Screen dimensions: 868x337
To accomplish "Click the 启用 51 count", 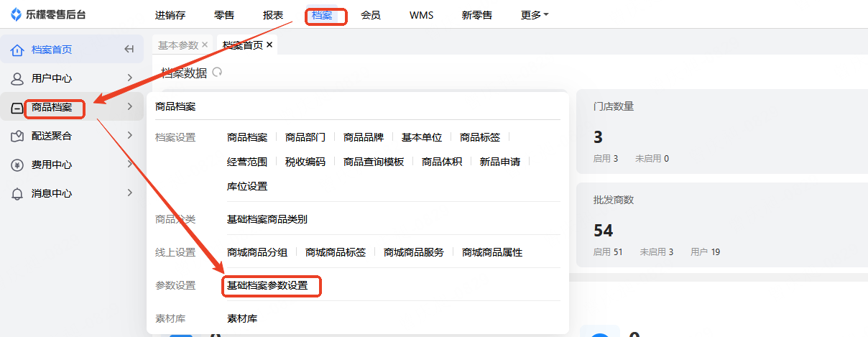I will [x=609, y=252].
